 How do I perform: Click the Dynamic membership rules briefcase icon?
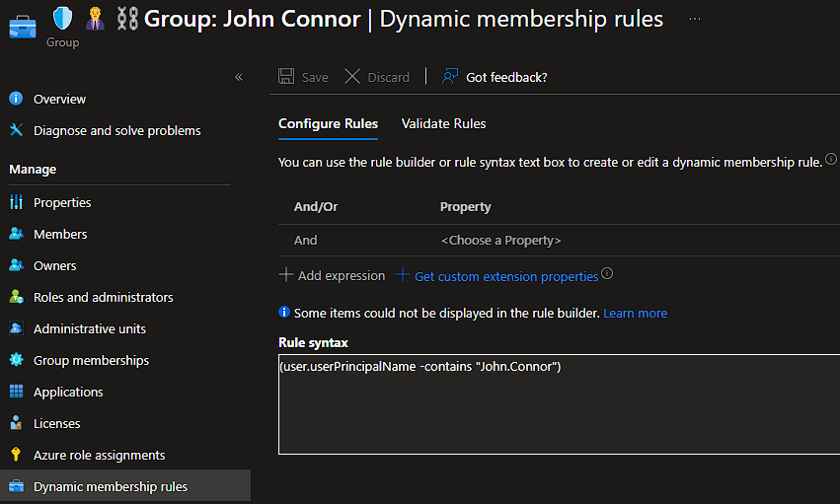pyautogui.click(x=16, y=486)
